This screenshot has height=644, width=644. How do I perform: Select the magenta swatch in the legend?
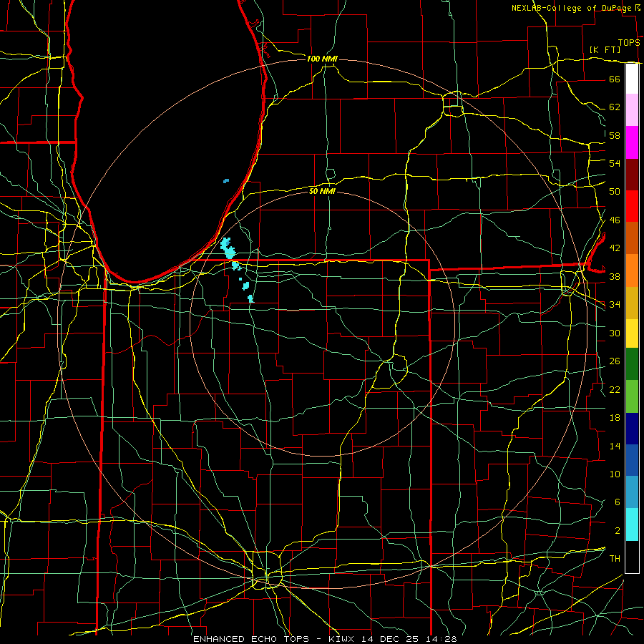click(632, 142)
